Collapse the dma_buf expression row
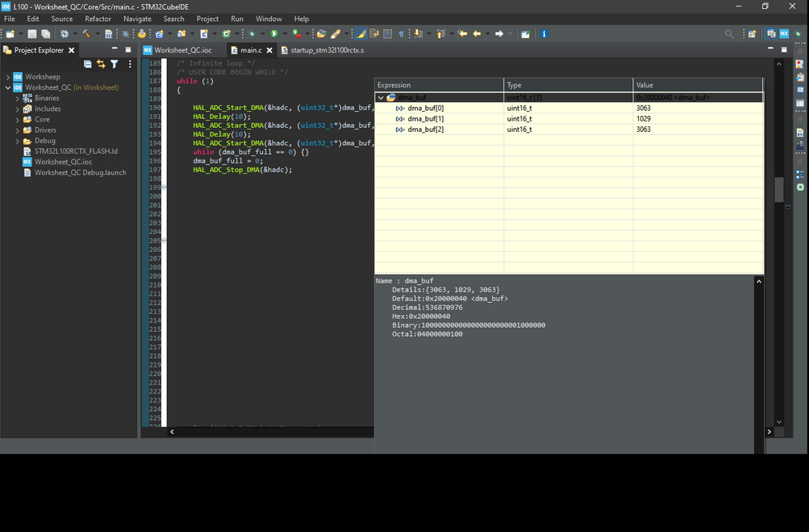The width and height of the screenshot is (809, 532). tap(381, 98)
